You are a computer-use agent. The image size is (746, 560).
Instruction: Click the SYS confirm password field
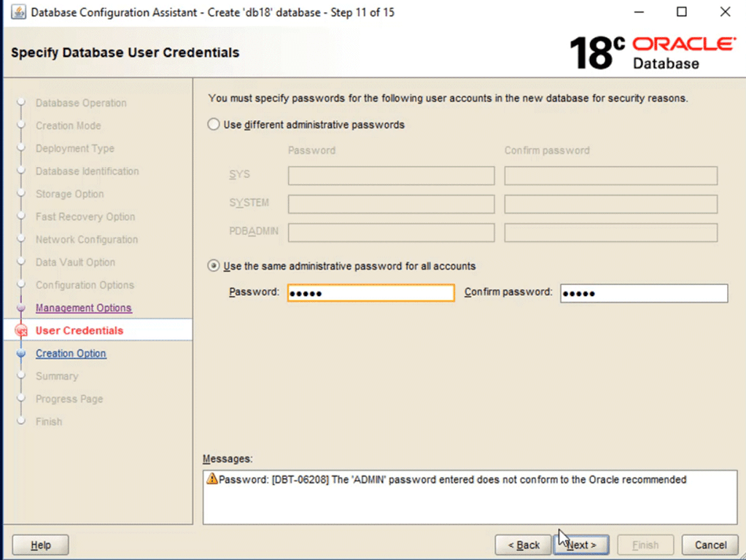611,176
